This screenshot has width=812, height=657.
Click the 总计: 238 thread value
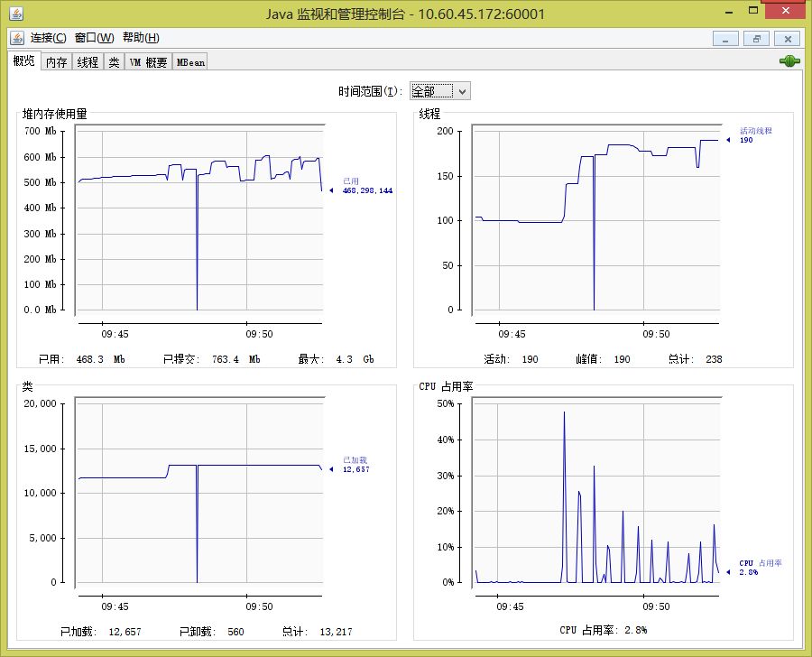pyautogui.click(x=695, y=359)
